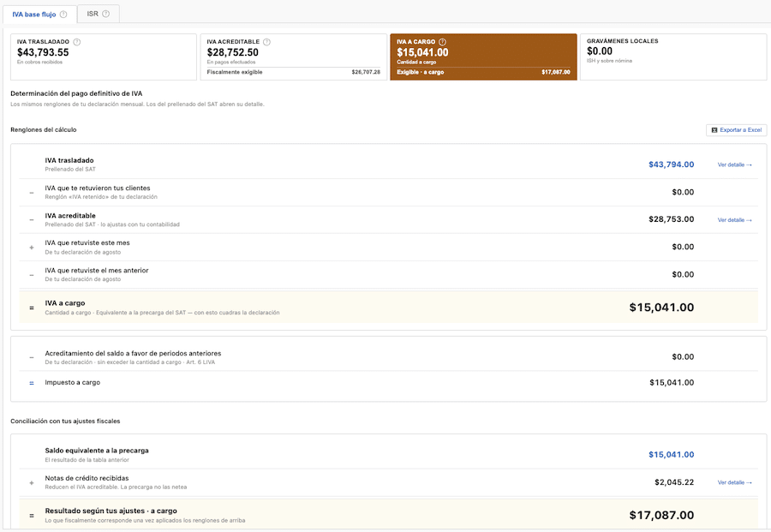This screenshot has width=771, height=532.
Task: Click the $0.00 gravámenes locales amount
Action: pos(600,51)
